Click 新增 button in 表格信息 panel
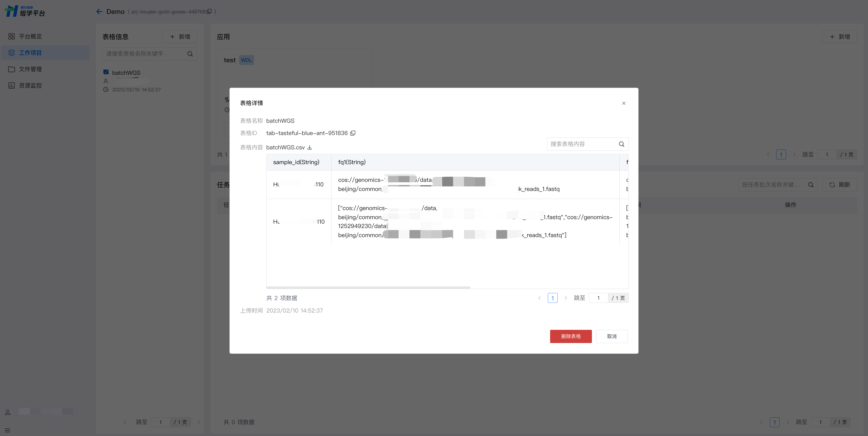Screen dimensions: 868x436 pos(180,36)
